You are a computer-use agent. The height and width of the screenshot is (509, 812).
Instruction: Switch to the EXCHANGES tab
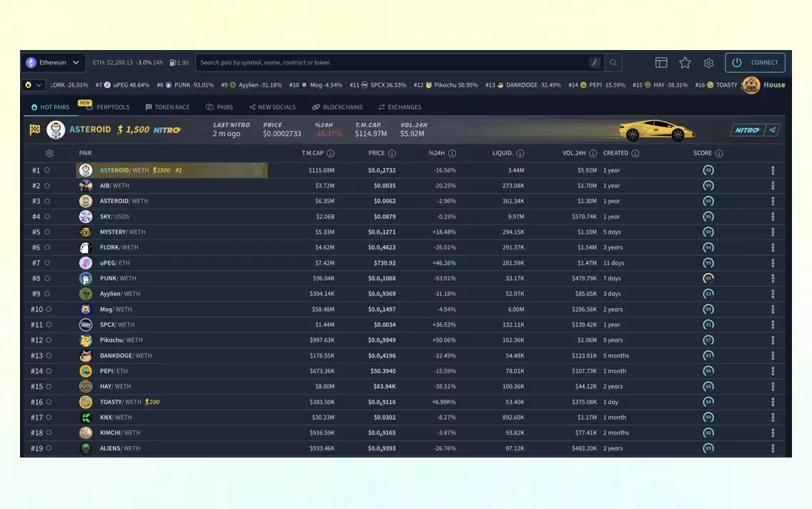click(400, 107)
